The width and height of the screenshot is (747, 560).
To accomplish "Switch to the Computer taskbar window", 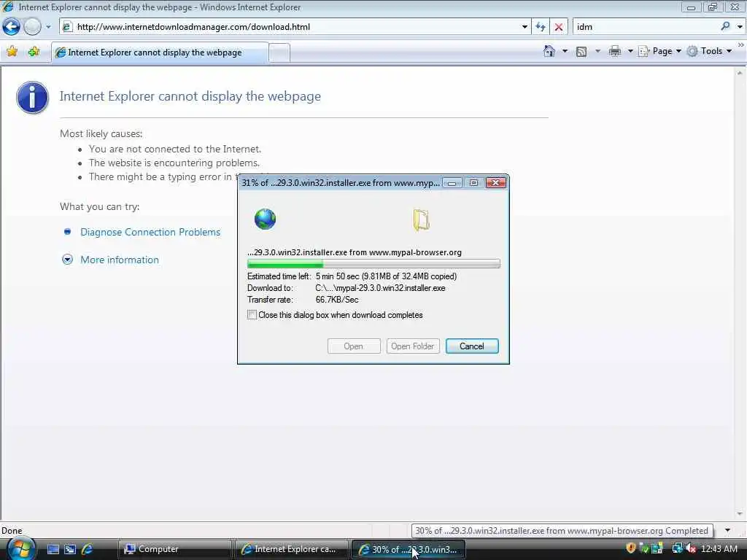I will click(x=175, y=549).
